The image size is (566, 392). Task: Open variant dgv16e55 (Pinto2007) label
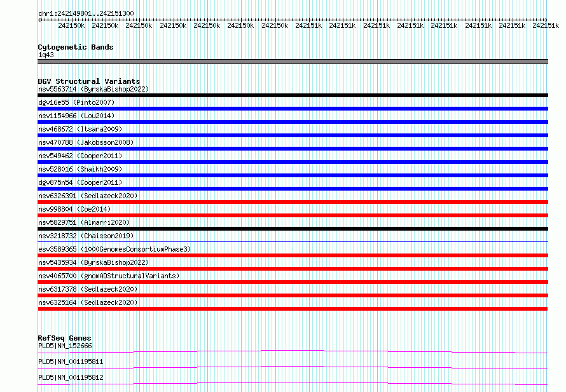[76, 102]
